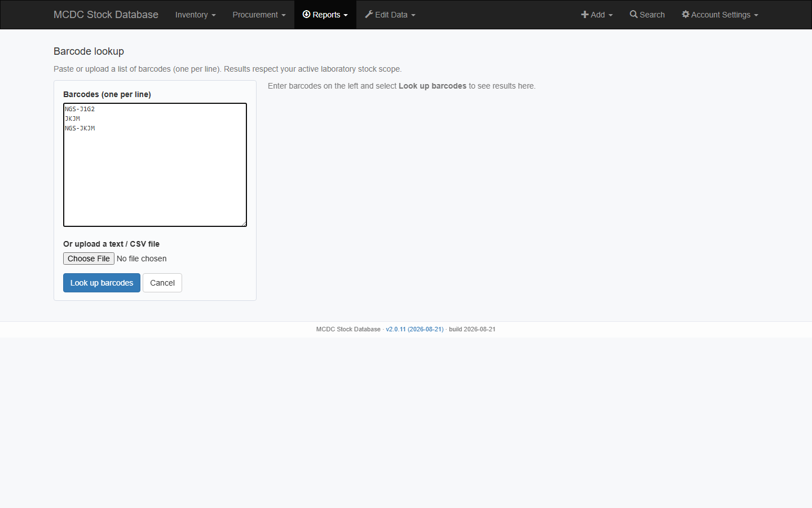Cancel the barcode lookup
This screenshot has height=508, width=812.
tap(162, 283)
